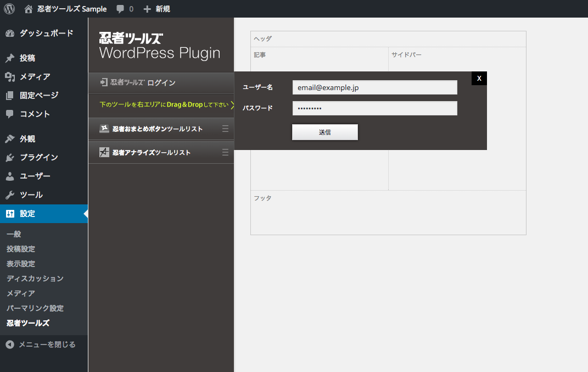588x372 pixels.
Task: Click the 外観 paintbrush icon
Action: point(10,139)
